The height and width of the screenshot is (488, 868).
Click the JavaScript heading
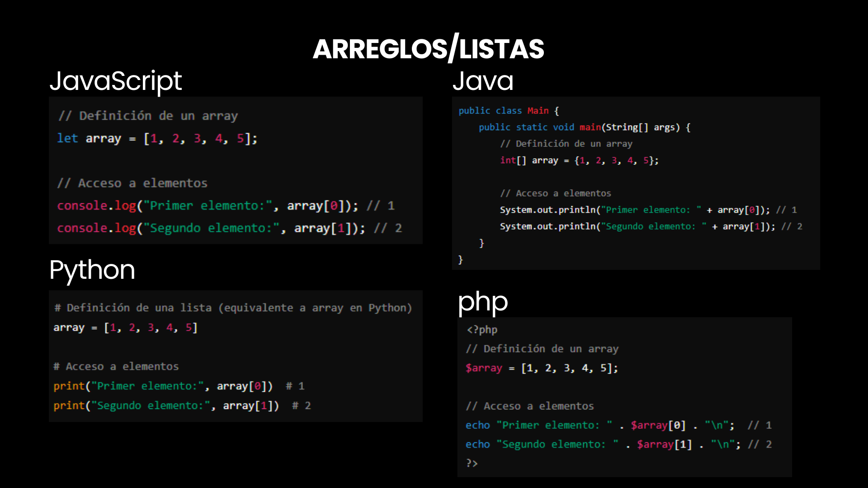click(x=116, y=81)
